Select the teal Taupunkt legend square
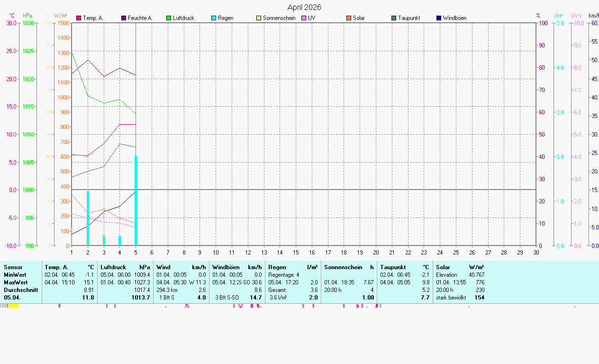Viewport: 599px width, 364px height. pos(394,18)
